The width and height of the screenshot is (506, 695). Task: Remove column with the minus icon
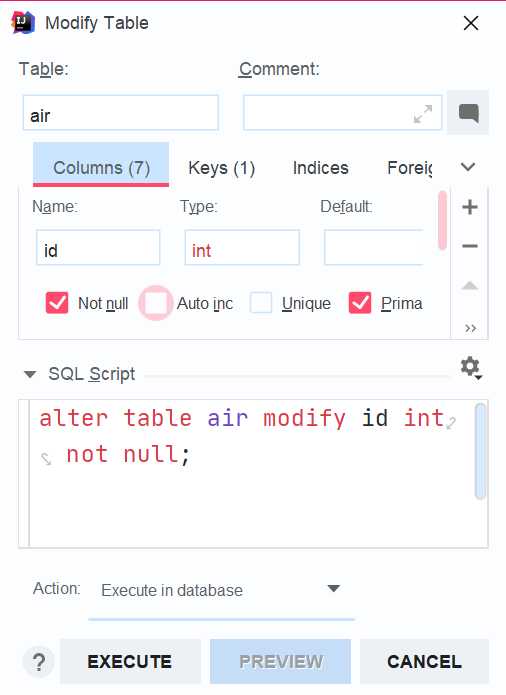[470, 246]
